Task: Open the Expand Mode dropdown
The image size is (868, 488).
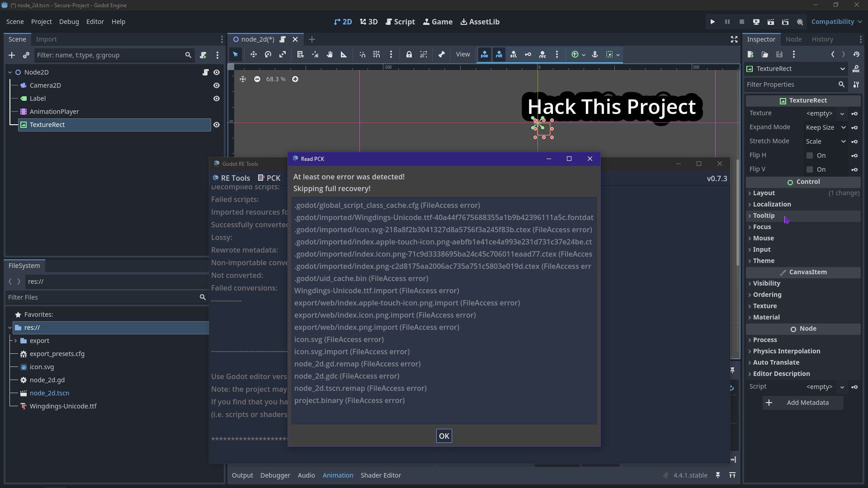Action: click(826, 127)
